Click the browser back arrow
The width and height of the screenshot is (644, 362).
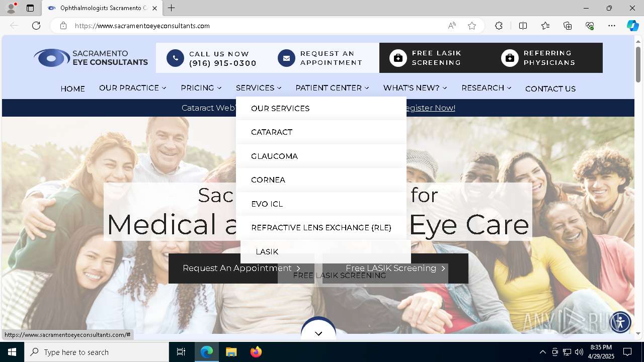(14, 26)
